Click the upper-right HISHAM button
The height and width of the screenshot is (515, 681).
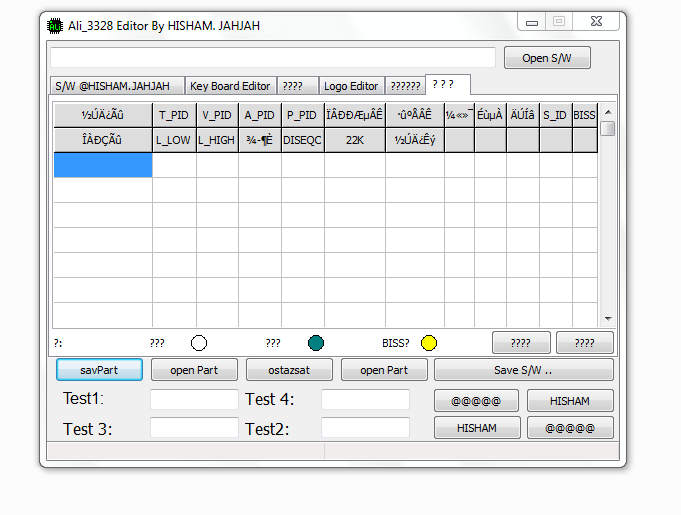[x=570, y=401]
